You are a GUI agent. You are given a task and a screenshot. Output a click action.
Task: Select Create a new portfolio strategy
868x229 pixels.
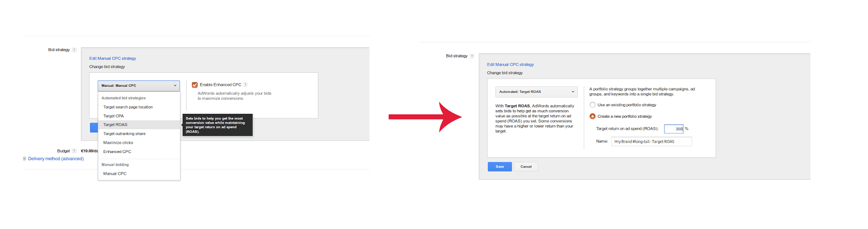click(x=592, y=116)
